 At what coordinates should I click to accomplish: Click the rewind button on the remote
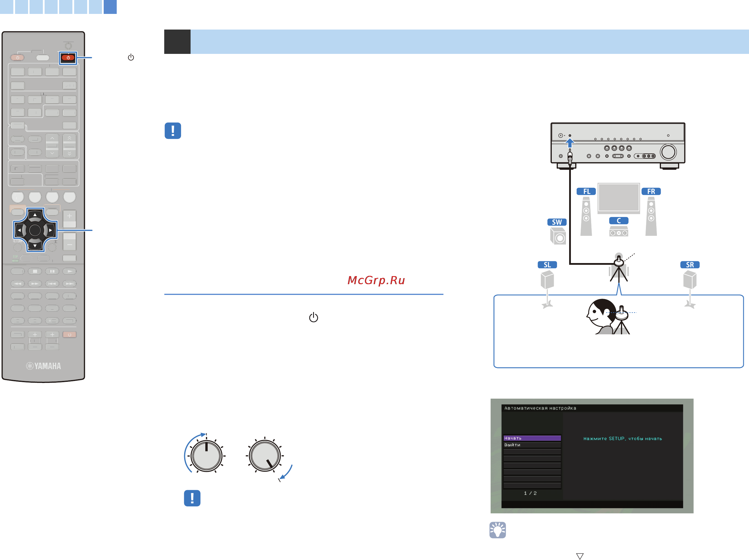18,284
